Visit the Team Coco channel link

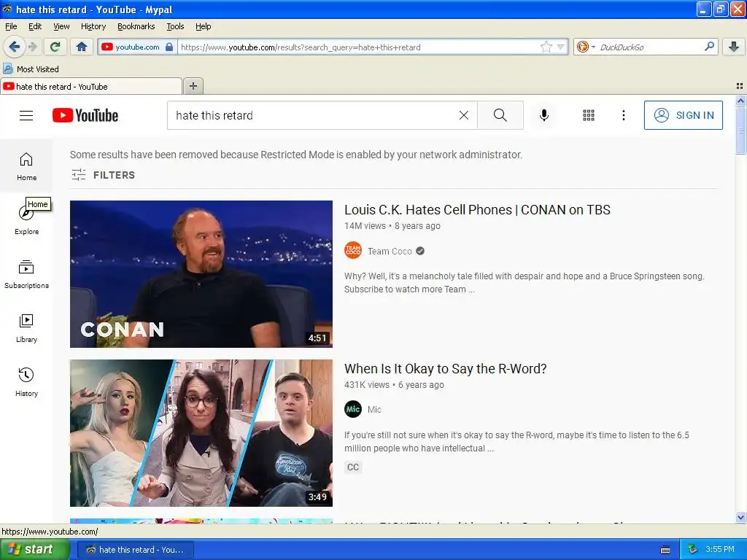point(390,251)
